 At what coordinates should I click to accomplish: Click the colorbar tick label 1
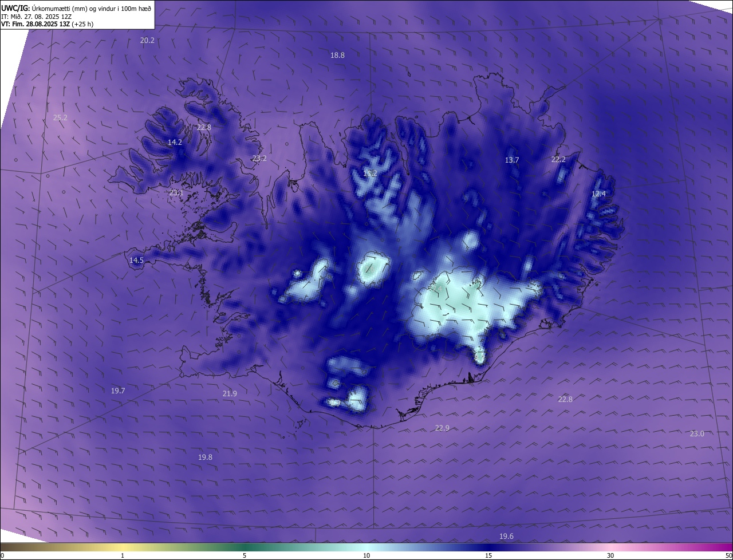pyautogui.click(x=123, y=555)
